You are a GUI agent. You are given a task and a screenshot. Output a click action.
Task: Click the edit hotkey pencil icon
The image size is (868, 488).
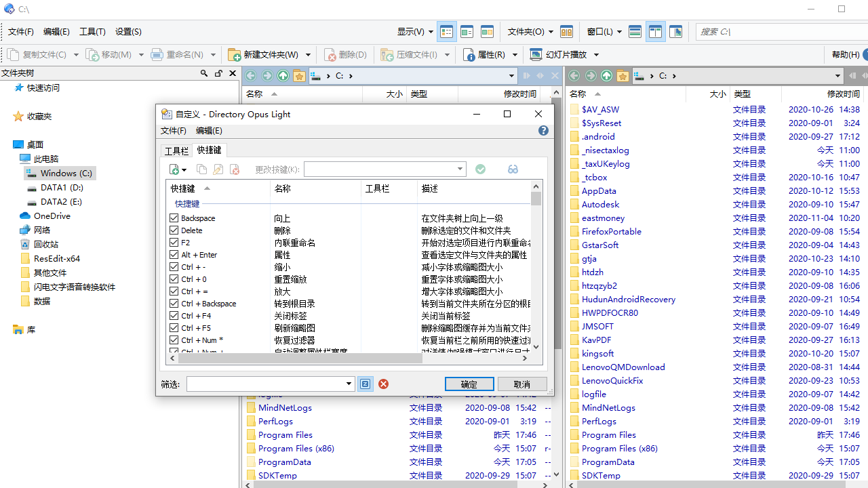pos(218,169)
